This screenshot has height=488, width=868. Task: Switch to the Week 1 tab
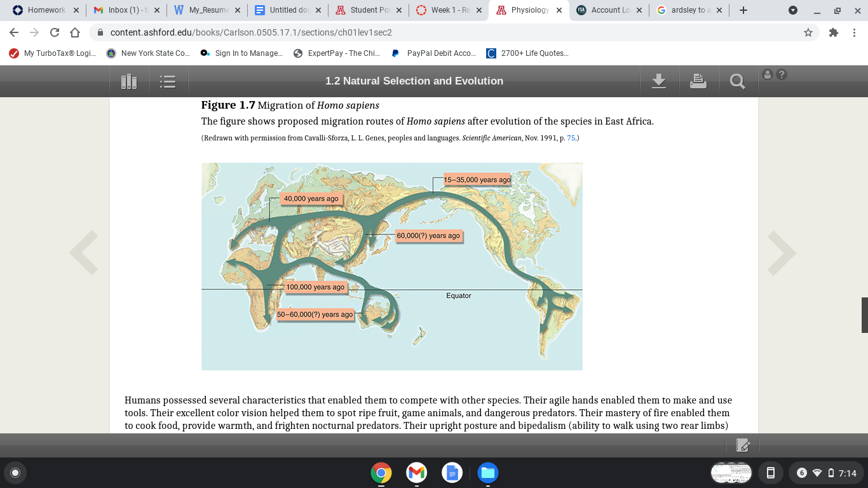point(449,10)
